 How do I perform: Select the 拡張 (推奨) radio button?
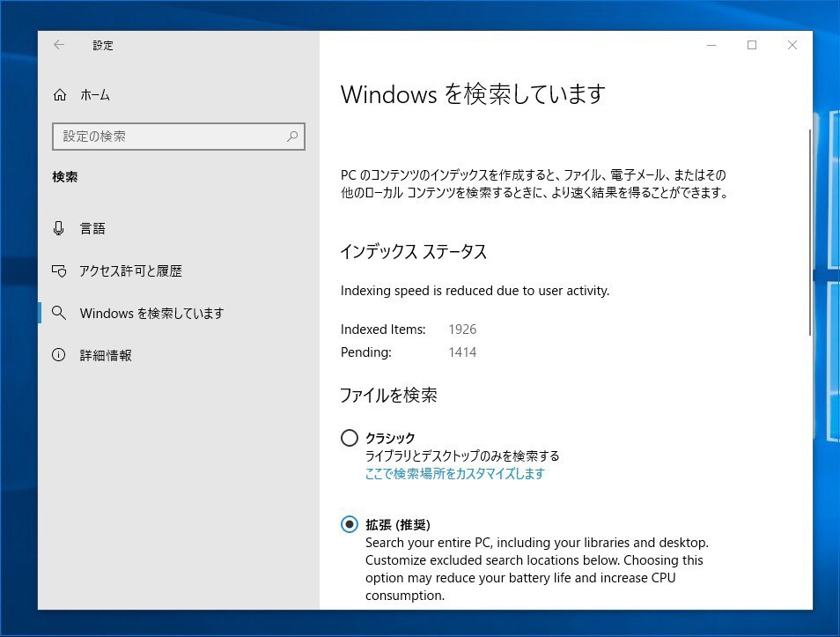[350, 524]
